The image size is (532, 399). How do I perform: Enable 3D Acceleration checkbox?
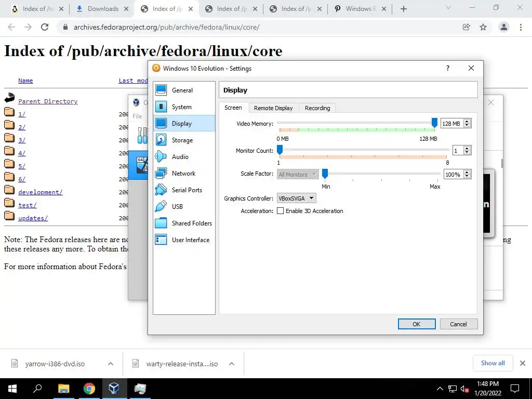tap(280, 211)
